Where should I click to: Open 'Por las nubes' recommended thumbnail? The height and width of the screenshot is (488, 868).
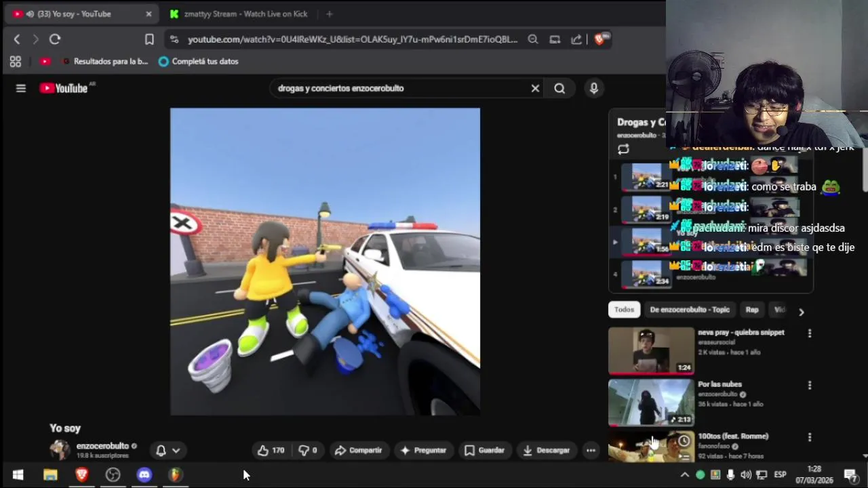pyautogui.click(x=651, y=403)
